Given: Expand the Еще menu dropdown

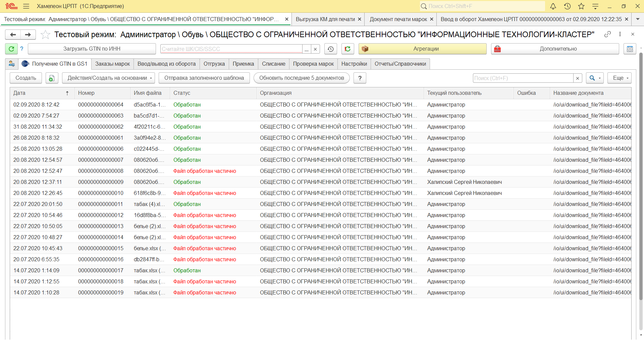Looking at the screenshot, I should click(x=619, y=78).
